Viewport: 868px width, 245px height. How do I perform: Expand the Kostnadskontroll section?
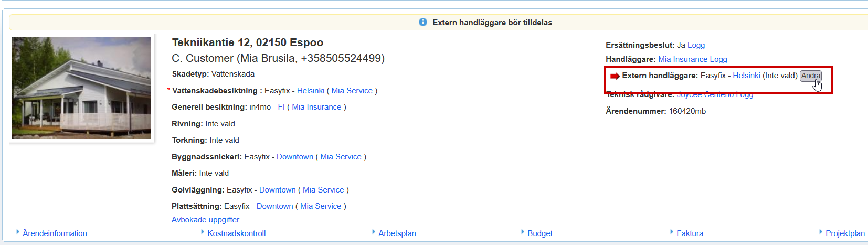pos(236,233)
